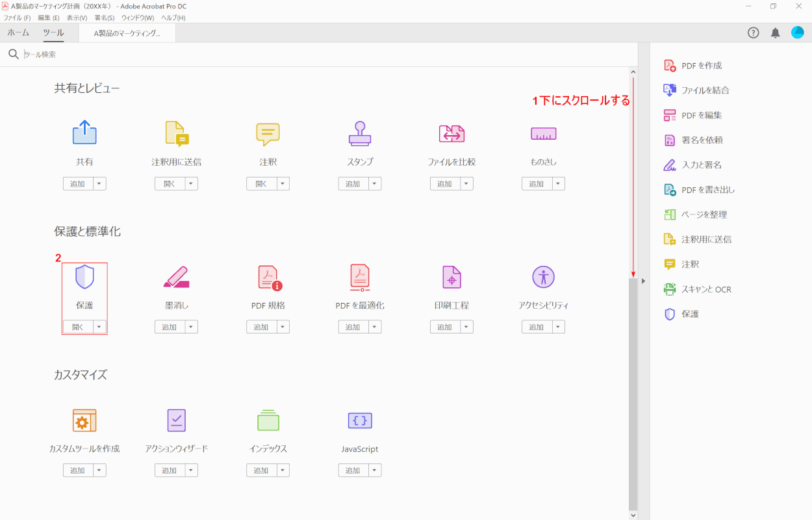Click the 開く button under 保護

[78, 327]
